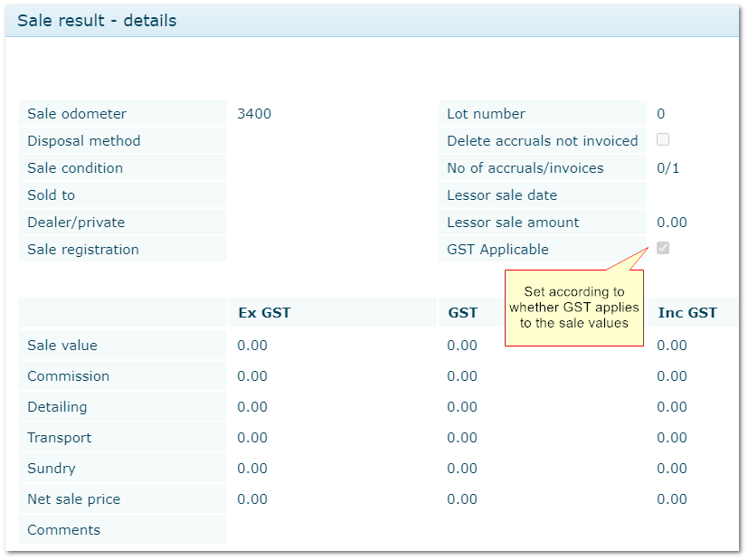748x560 pixels.
Task: Click the Detailing Inc GST amount
Action: tap(672, 407)
